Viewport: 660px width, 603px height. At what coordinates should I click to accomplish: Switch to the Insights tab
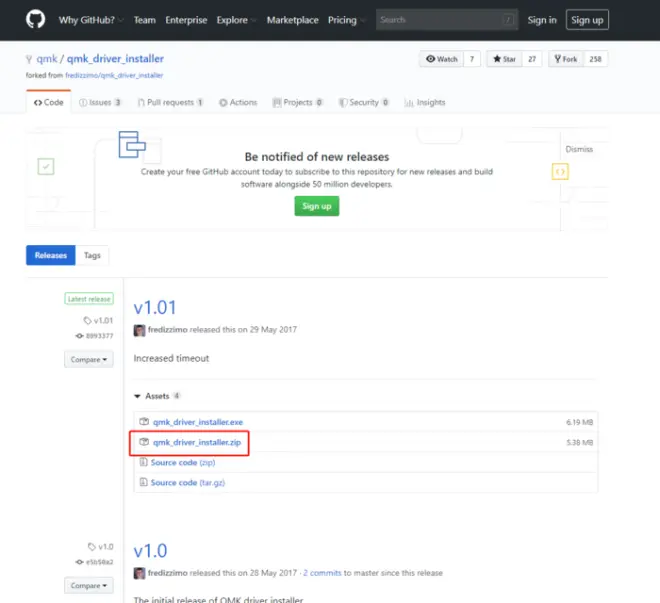pos(425,102)
